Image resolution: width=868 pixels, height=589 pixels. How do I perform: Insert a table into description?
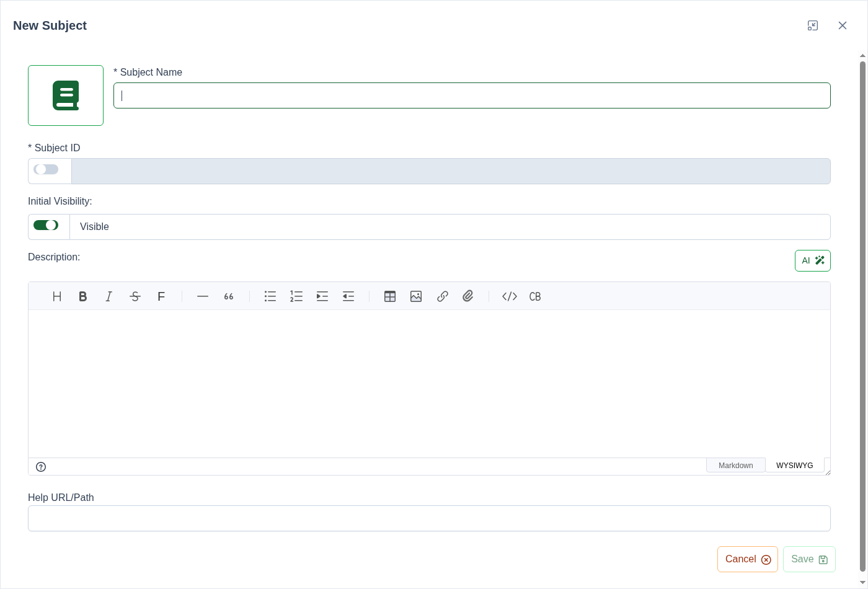pos(390,296)
